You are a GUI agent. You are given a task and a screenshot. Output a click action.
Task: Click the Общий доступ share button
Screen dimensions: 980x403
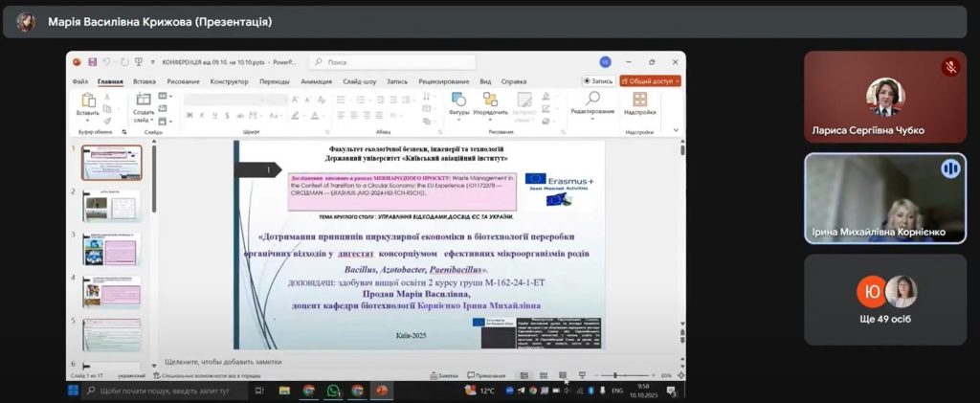pyautogui.click(x=650, y=81)
